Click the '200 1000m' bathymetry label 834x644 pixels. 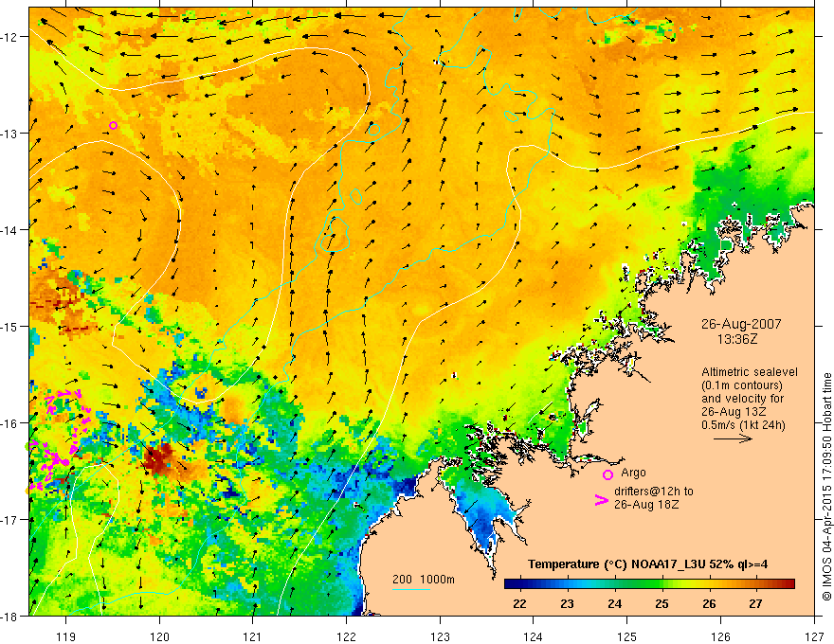tap(424, 580)
